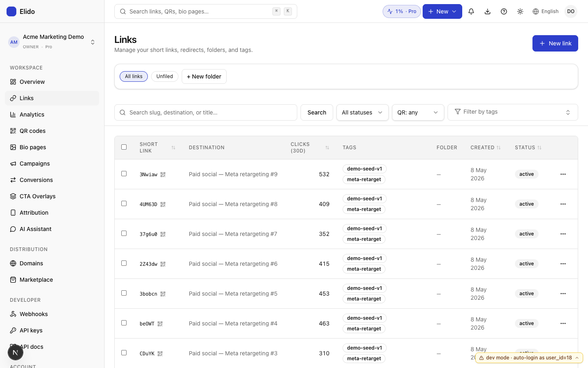Open the DO user avatar menu
588x368 pixels.
pyautogui.click(x=571, y=11)
